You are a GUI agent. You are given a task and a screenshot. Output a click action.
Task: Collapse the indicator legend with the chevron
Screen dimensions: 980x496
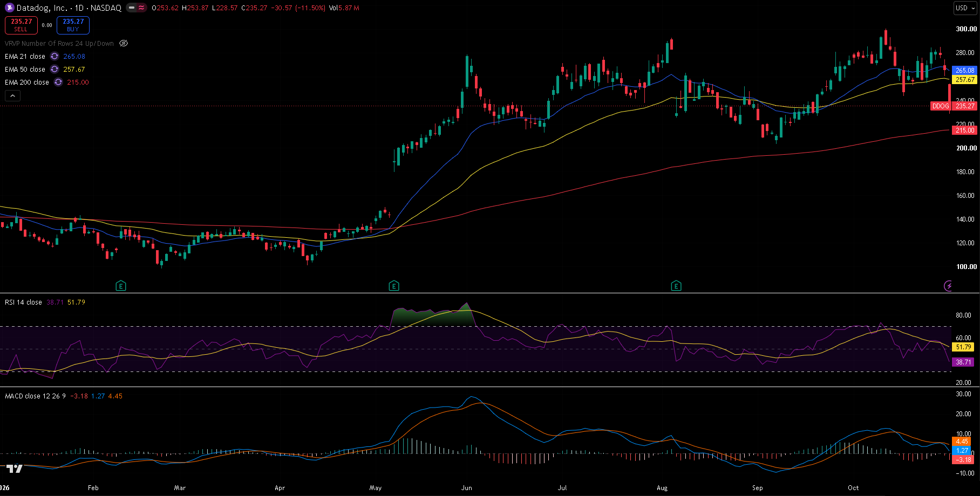13,95
